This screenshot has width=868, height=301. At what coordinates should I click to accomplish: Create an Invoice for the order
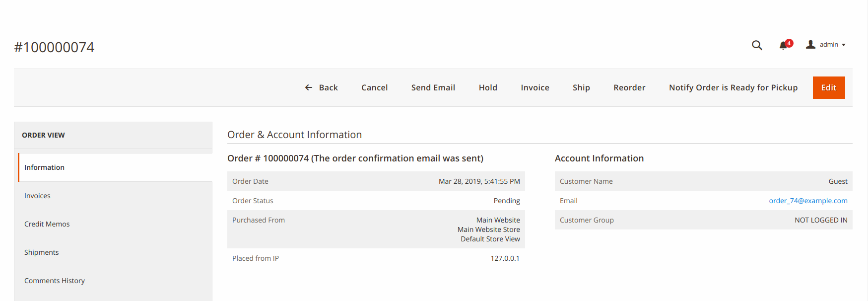(534, 87)
